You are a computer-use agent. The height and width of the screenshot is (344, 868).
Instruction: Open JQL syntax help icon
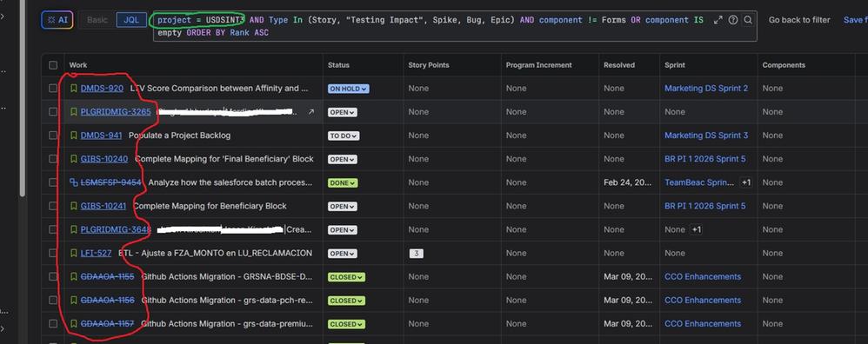point(733,20)
